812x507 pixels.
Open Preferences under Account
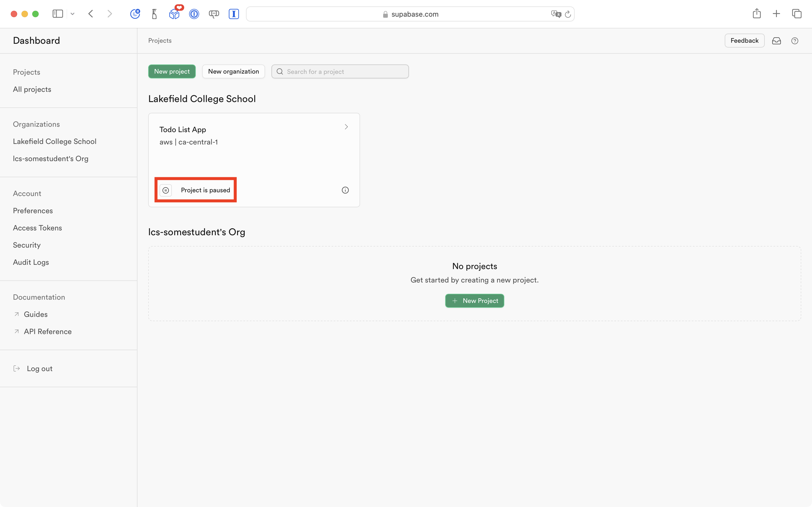coord(33,211)
